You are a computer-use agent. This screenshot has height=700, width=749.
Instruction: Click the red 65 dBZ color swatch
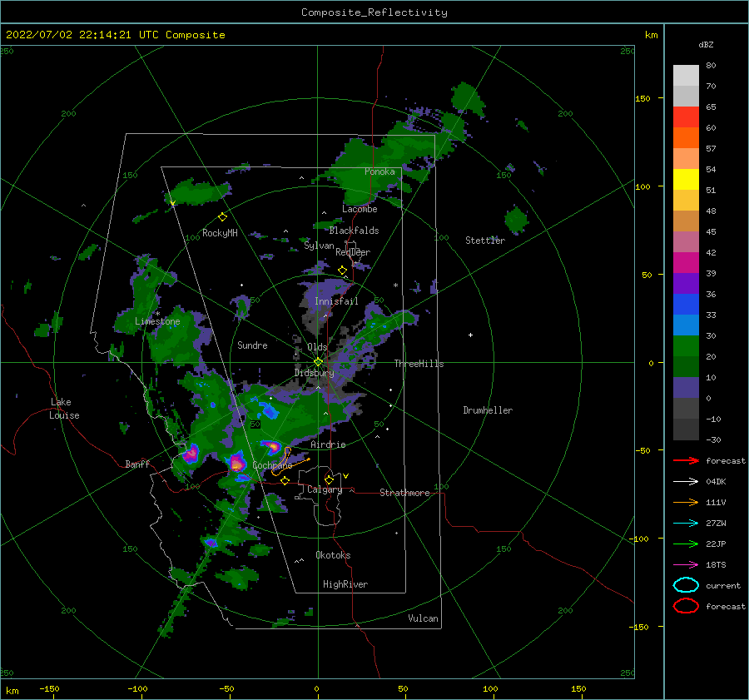[x=686, y=117]
